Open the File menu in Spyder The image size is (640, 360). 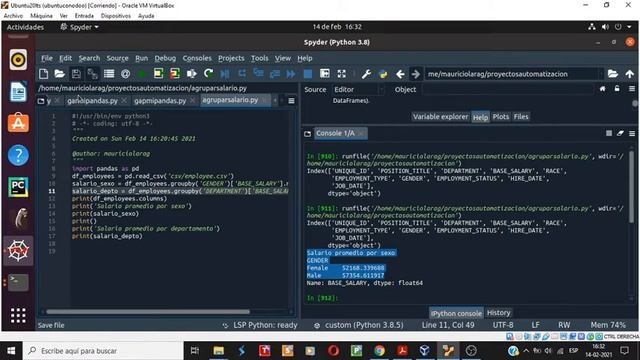(47, 58)
